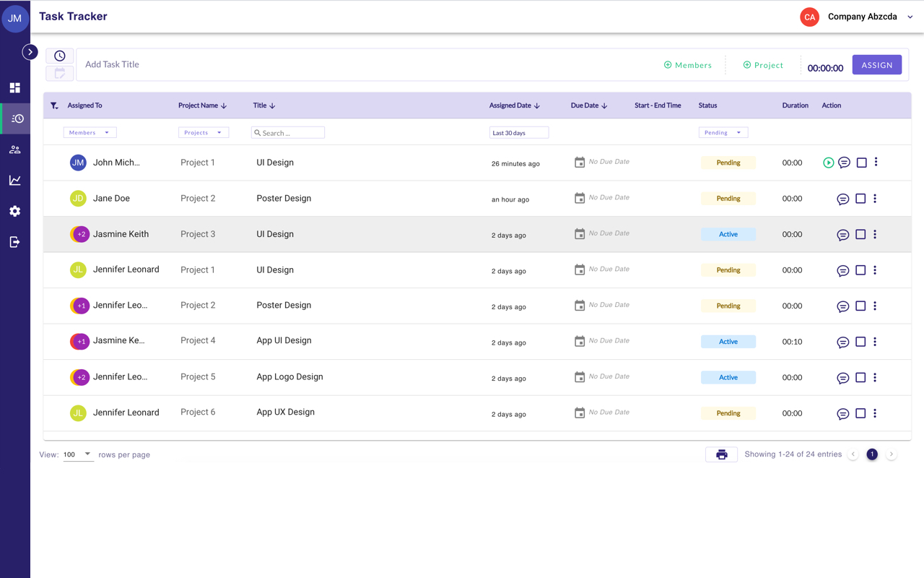The width and height of the screenshot is (924, 578).
Task: Open team members icon in sidebar
Action: coord(14,150)
